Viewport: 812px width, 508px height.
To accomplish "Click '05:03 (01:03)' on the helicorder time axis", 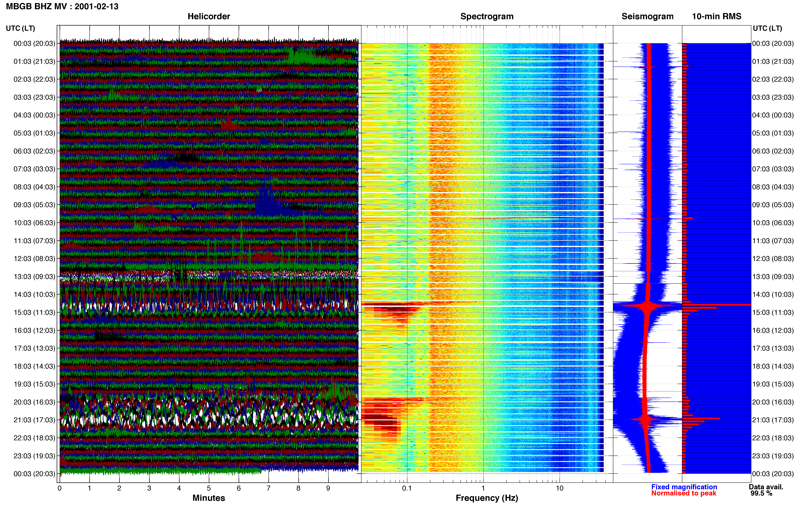I will (34, 133).
